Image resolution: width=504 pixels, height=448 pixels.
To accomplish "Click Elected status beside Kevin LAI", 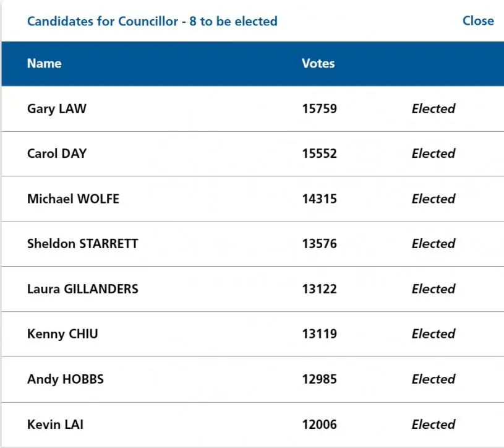I will click(x=434, y=424).
